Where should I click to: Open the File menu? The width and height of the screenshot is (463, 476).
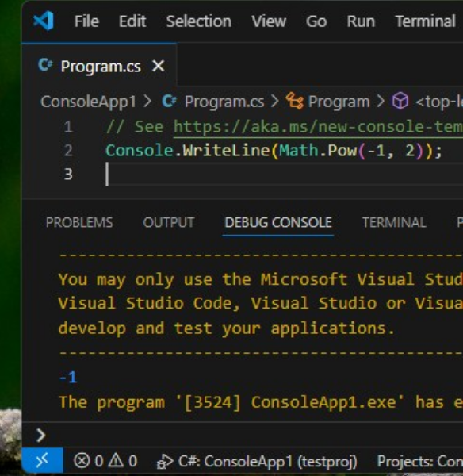(86, 21)
